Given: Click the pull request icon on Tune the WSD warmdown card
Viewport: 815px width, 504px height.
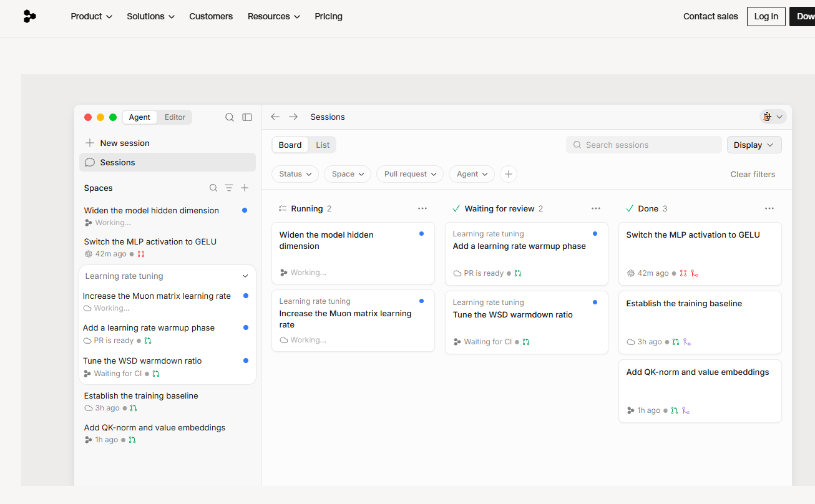Looking at the screenshot, I should 526,342.
